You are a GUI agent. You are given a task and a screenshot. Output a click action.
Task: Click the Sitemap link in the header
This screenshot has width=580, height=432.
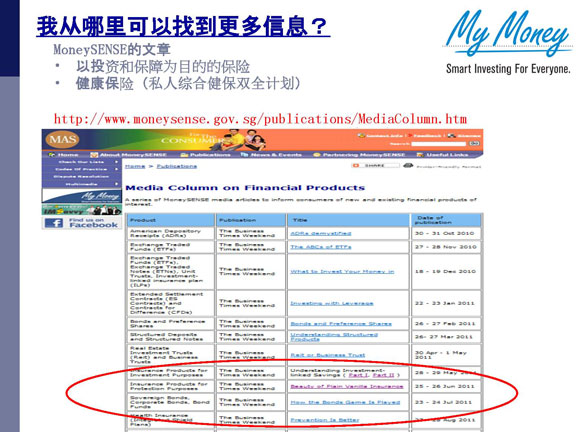(x=469, y=136)
